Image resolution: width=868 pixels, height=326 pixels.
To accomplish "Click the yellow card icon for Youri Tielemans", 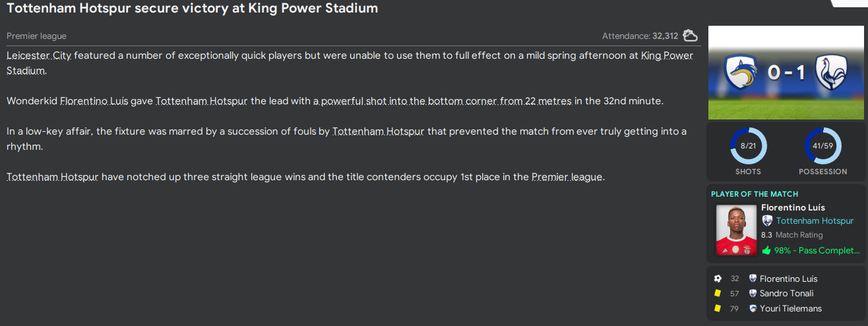I will point(718,308).
